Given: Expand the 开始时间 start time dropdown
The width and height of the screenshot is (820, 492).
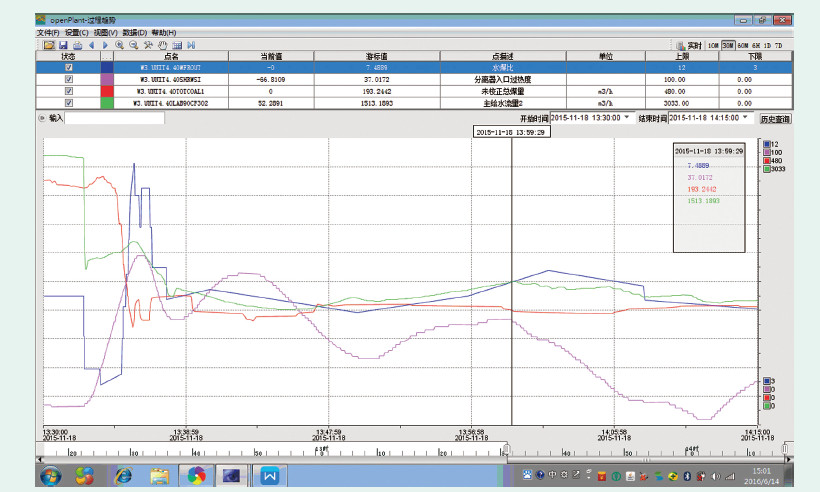Looking at the screenshot, I should tap(627, 117).
